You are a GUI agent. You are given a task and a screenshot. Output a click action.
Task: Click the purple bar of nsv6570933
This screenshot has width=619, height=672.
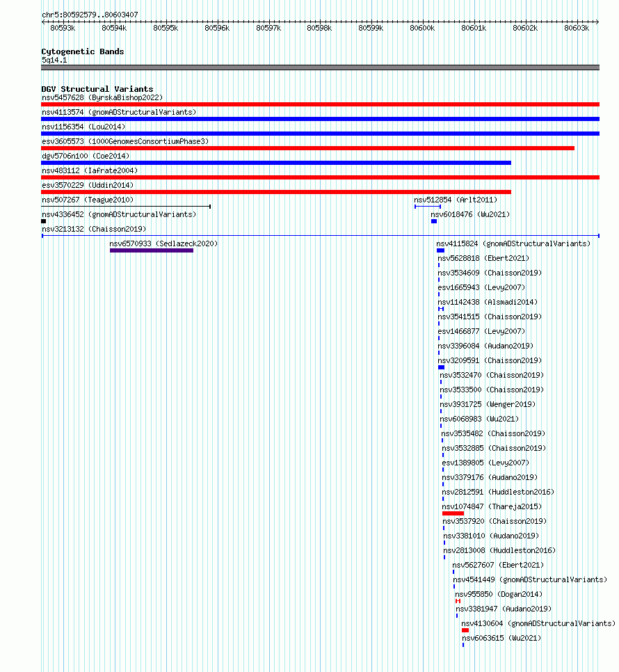click(x=152, y=250)
